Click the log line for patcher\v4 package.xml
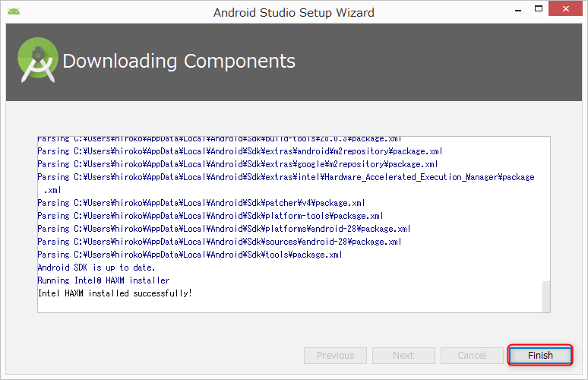Image resolution: width=588 pixels, height=380 pixels. (201, 203)
